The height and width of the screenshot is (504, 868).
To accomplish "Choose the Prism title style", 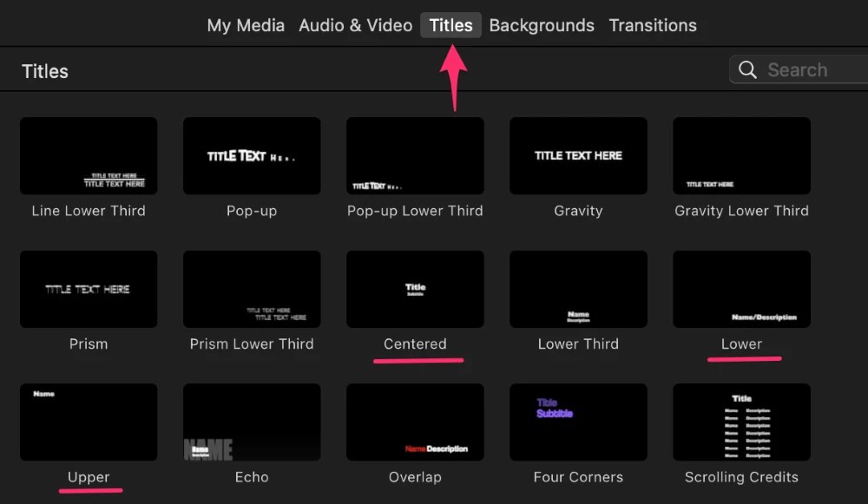I will 89,289.
